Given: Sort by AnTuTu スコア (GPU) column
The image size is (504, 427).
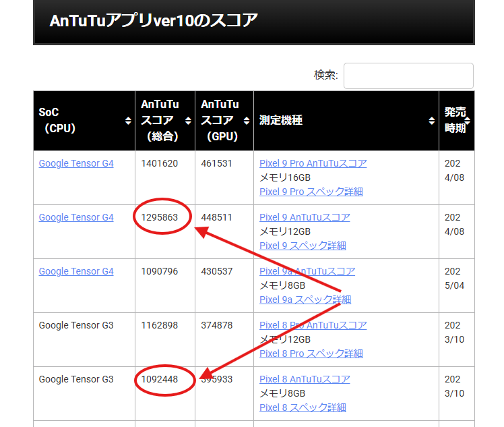Looking at the screenshot, I should click(247, 121).
